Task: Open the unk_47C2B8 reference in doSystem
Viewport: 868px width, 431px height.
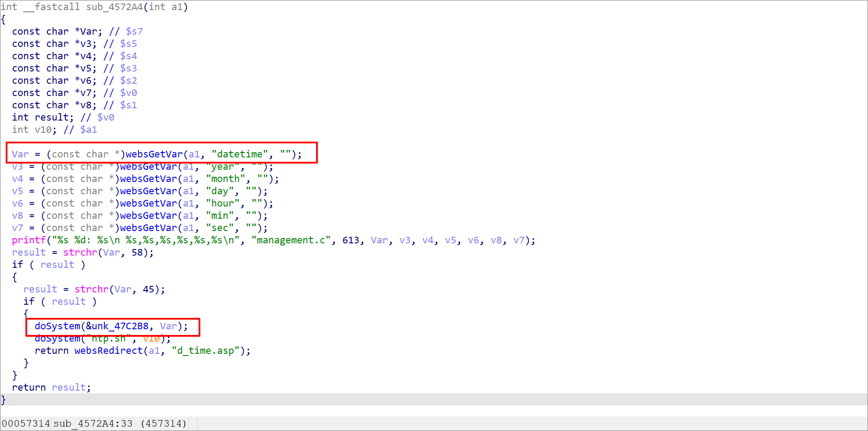Action: coord(117,326)
